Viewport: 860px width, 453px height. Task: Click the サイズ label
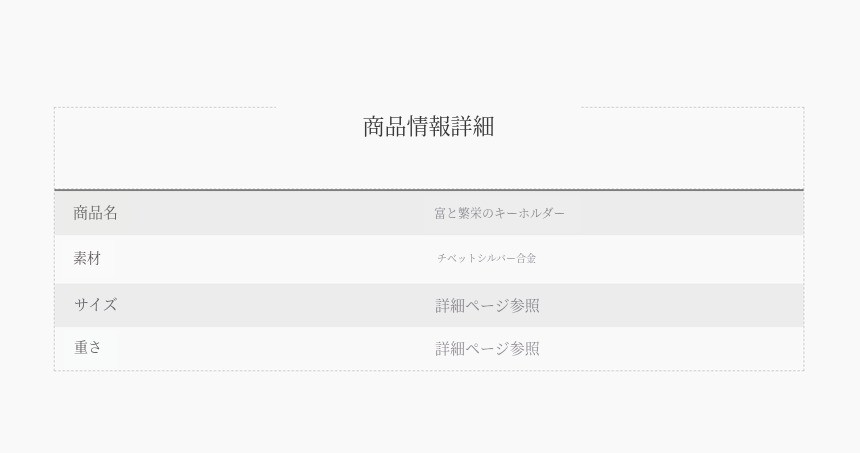click(95, 305)
